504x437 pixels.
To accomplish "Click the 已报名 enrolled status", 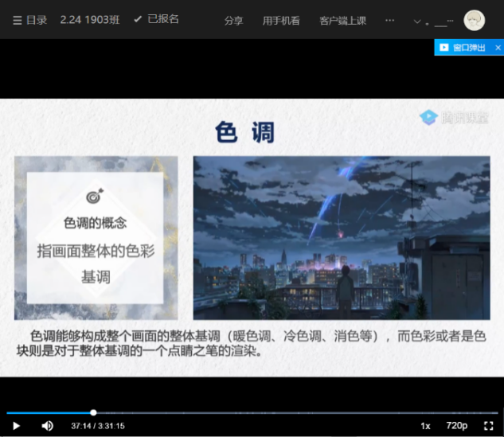I will pos(156,19).
